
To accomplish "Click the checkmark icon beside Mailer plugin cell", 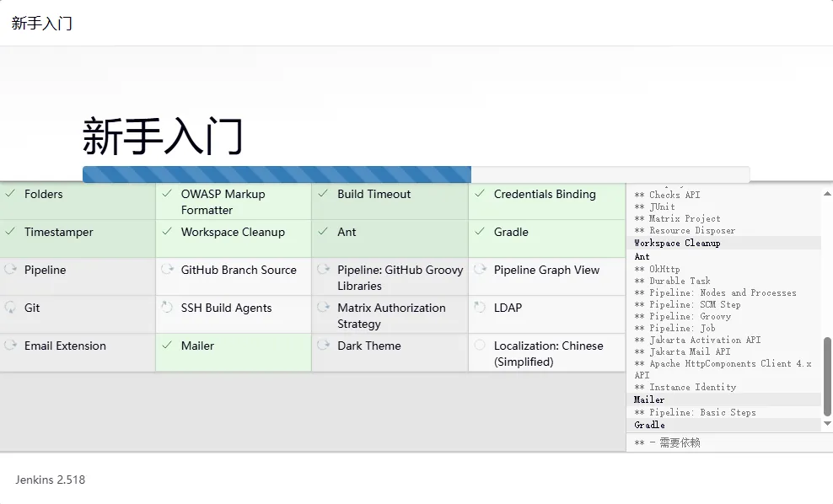I will point(167,346).
